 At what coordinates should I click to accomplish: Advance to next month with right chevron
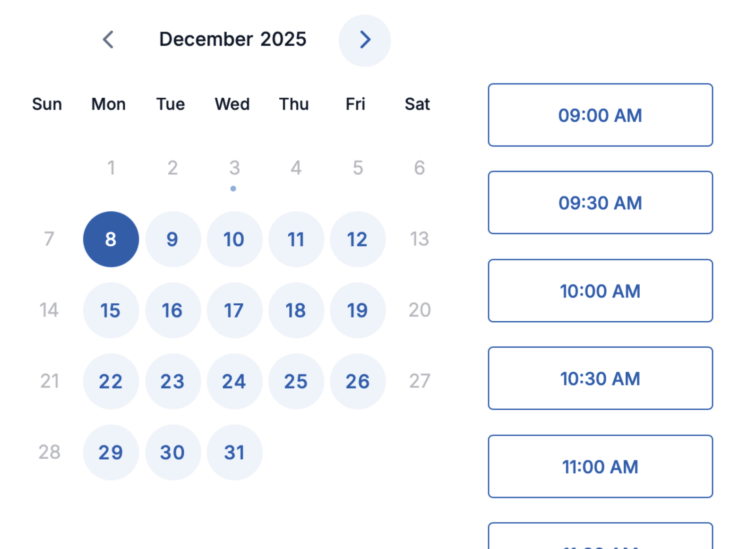click(364, 40)
